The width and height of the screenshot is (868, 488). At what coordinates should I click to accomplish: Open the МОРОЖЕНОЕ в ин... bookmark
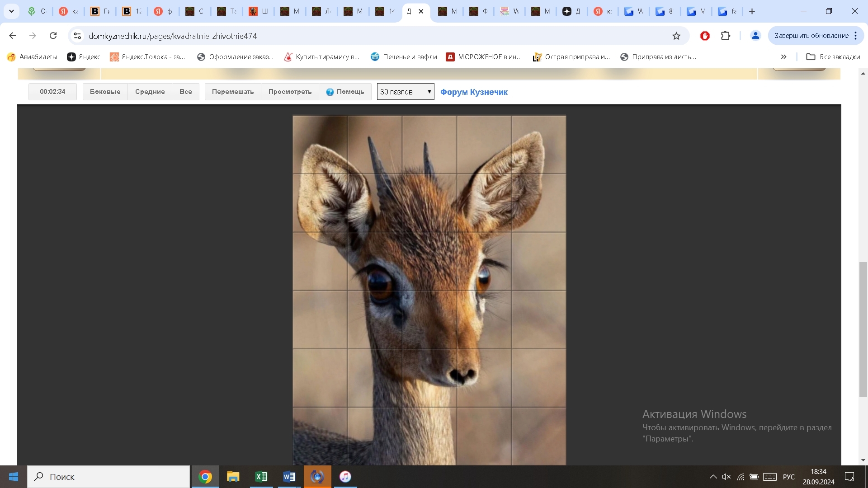484,57
